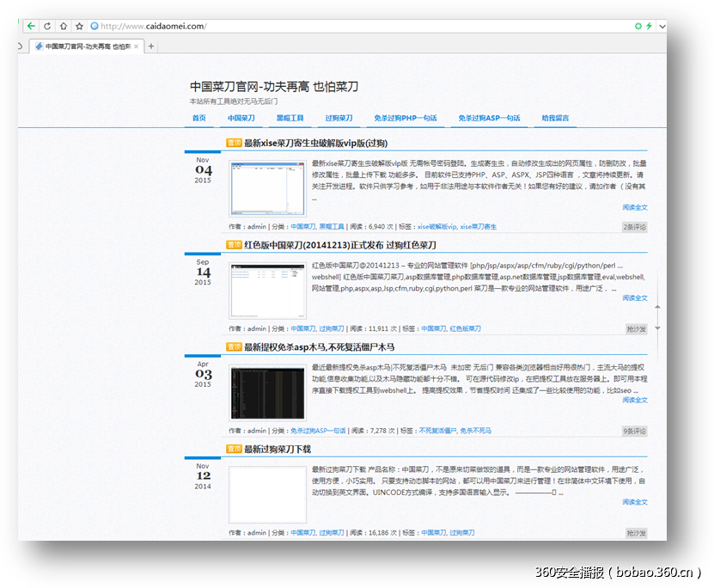Go to 免杀过狗PHP一句话 menu section
Image resolution: width=714 pixels, height=588 pixels.
pyautogui.click(x=406, y=118)
